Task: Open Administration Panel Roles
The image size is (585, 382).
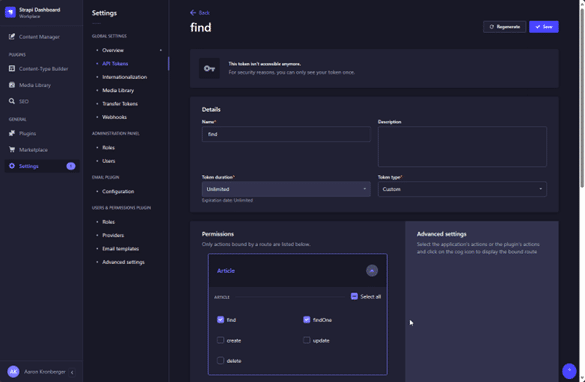Action: [108, 147]
